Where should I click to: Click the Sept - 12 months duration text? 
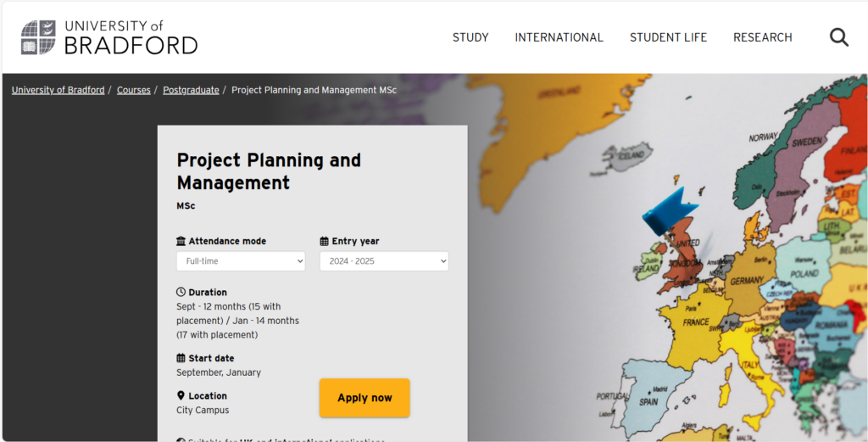point(238,321)
